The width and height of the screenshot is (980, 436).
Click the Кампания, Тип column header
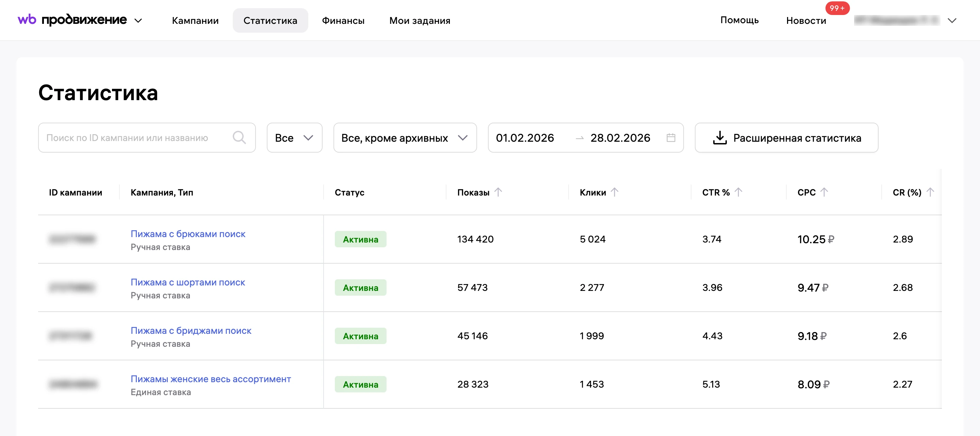click(162, 192)
